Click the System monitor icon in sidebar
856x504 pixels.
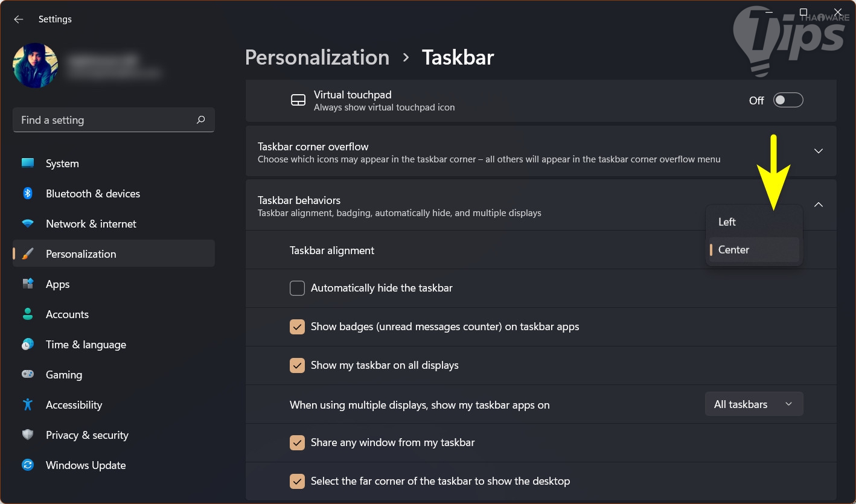pyautogui.click(x=28, y=164)
